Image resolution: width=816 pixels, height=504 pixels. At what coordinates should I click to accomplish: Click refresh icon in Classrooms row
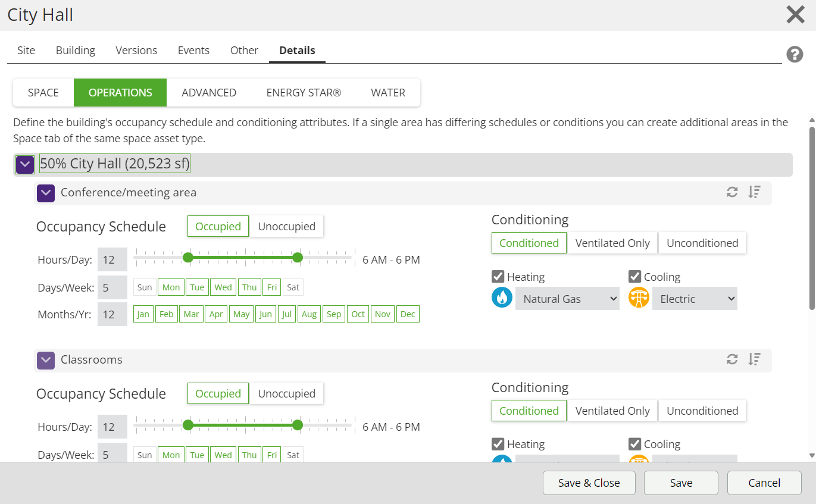tap(732, 359)
